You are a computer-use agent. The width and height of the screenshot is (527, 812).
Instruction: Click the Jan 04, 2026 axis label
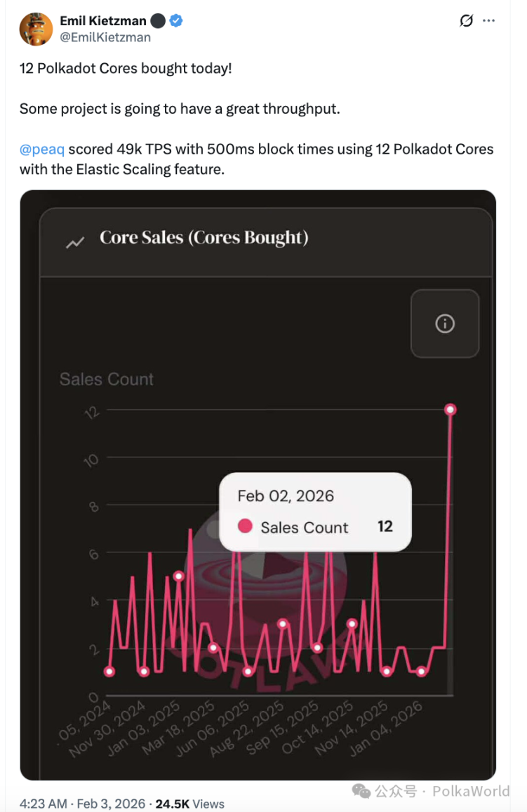click(x=387, y=728)
